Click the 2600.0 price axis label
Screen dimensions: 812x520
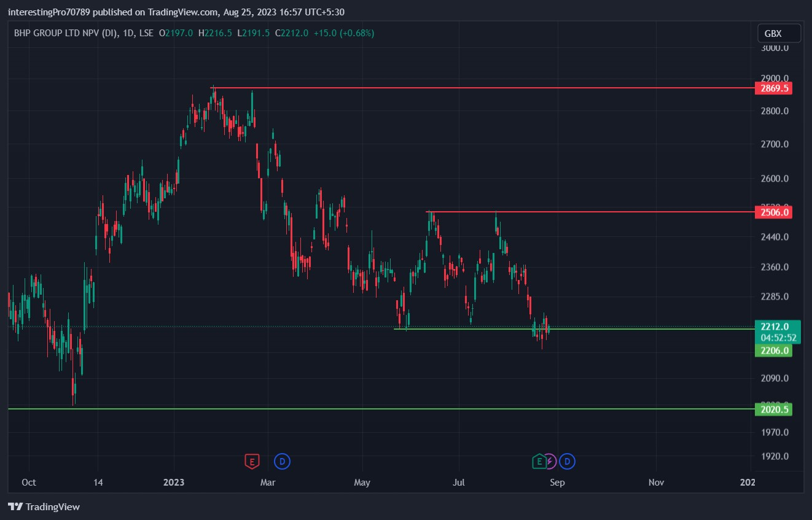[775, 179]
